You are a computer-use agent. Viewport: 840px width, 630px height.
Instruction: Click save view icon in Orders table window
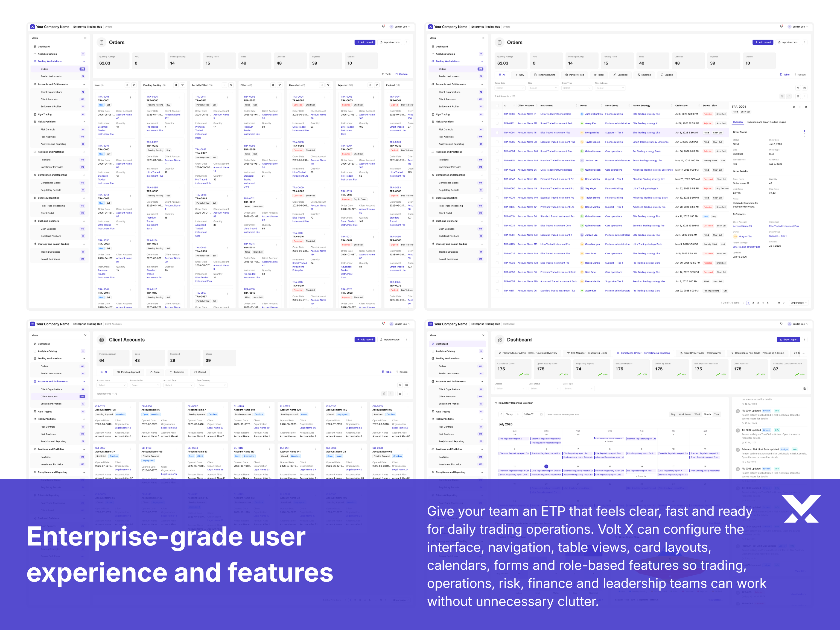[804, 88]
